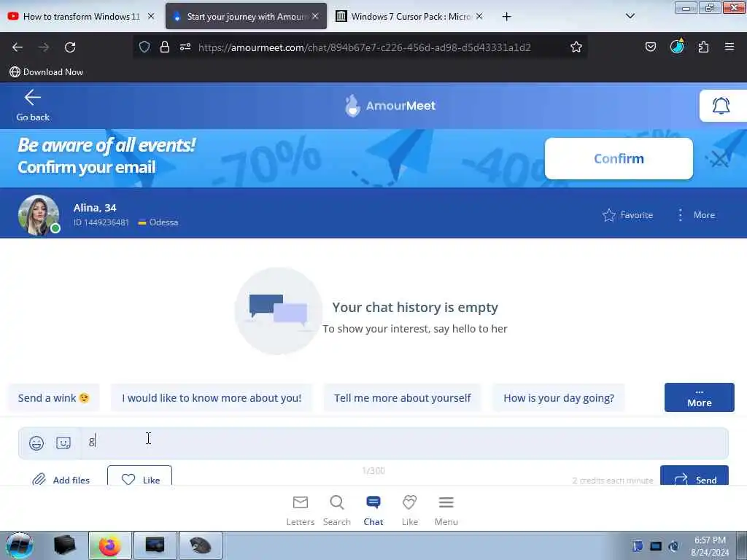The image size is (747, 560).
Task: Open site permissions icon in address bar
Action: pos(185,47)
